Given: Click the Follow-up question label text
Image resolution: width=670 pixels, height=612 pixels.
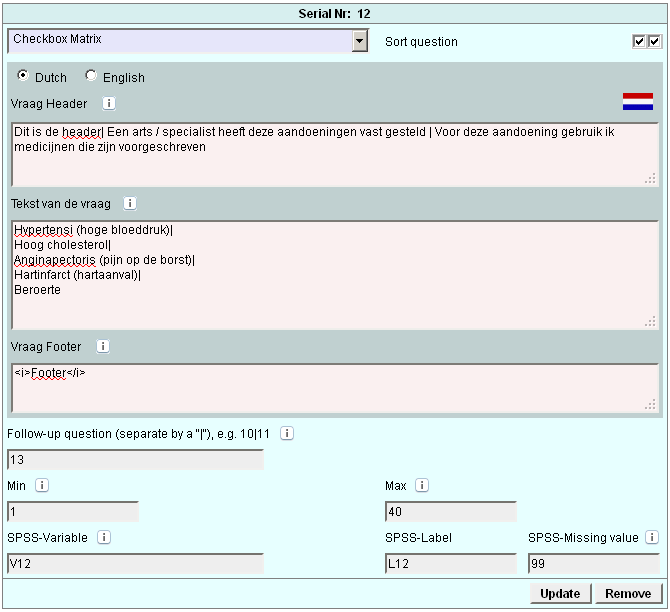Looking at the screenshot, I should click(138, 434).
